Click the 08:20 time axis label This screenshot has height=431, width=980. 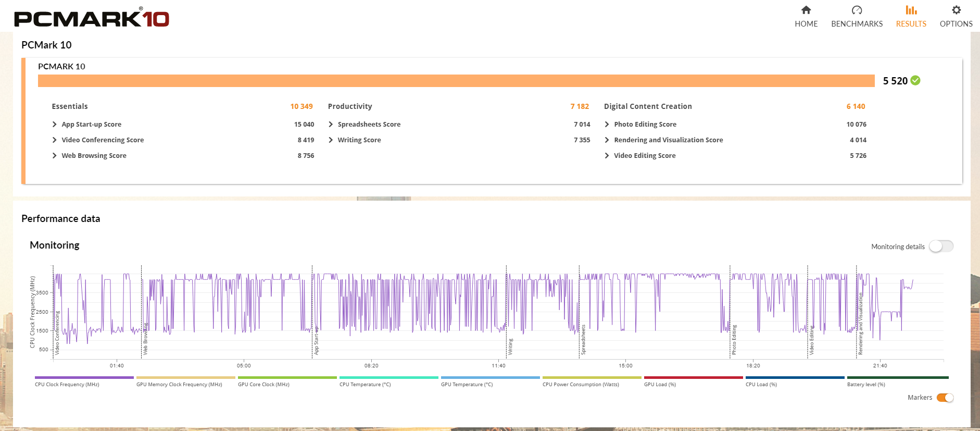tap(371, 365)
